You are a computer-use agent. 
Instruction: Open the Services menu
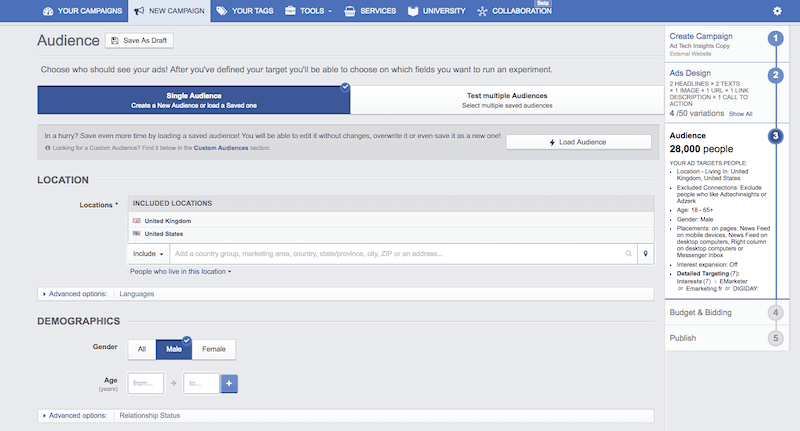pos(370,11)
